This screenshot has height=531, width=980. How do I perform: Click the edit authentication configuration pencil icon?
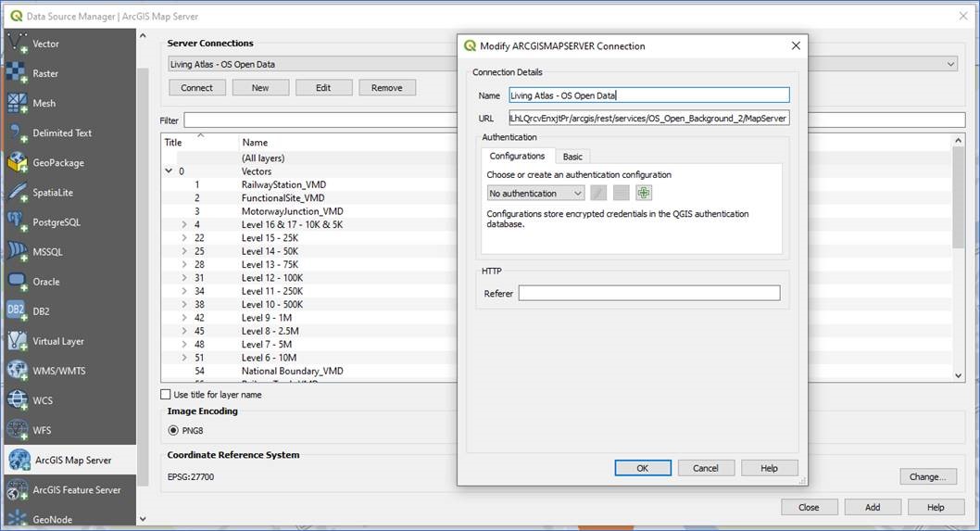pos(598,193)
